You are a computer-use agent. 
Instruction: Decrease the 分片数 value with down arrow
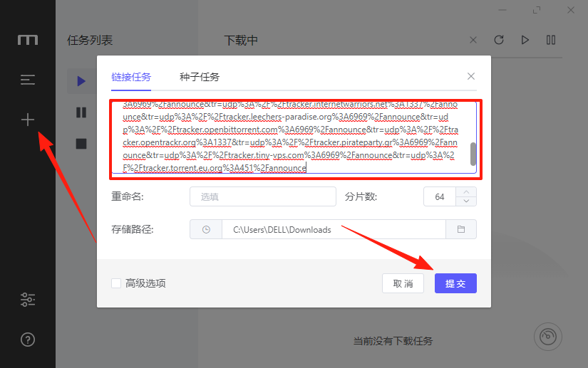coord(466,201)
